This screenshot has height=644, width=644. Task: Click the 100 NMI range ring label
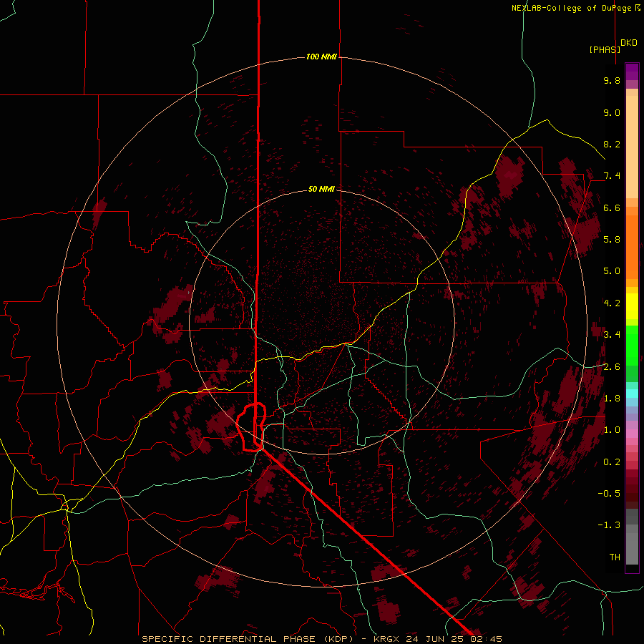[321, 57]
